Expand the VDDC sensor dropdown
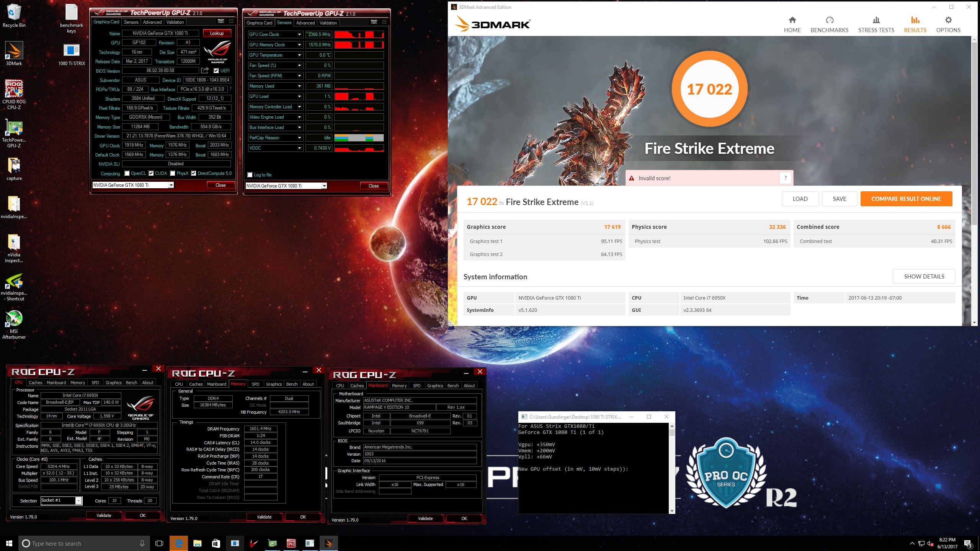Viewport: 980px width, 551px height. click(x=300, y=148)
